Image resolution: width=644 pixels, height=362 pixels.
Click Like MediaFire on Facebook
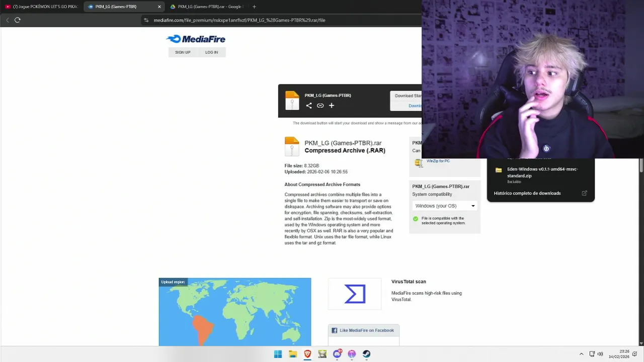(367, 330)
